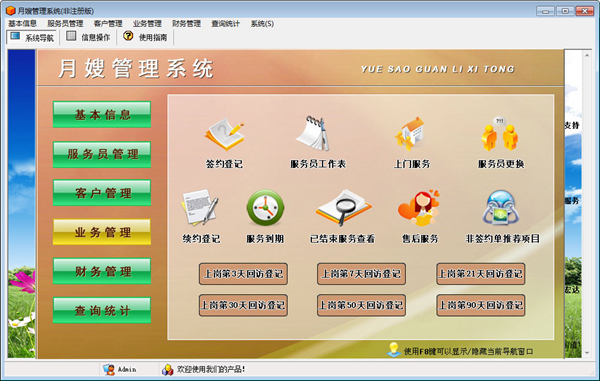This screenshot has height=381, width=600.
Task: Click 上岗第90天回访登记 button
Action: click(x=481, y=305)
